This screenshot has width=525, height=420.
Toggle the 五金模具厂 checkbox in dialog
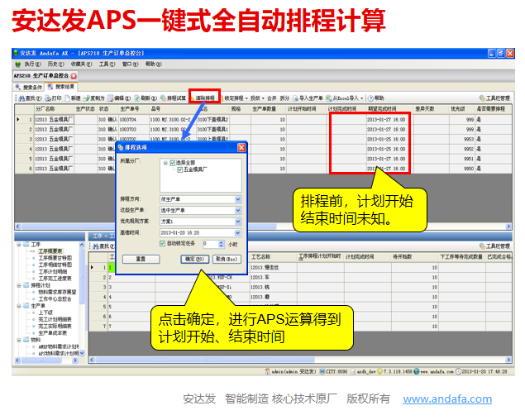(180, 169)
